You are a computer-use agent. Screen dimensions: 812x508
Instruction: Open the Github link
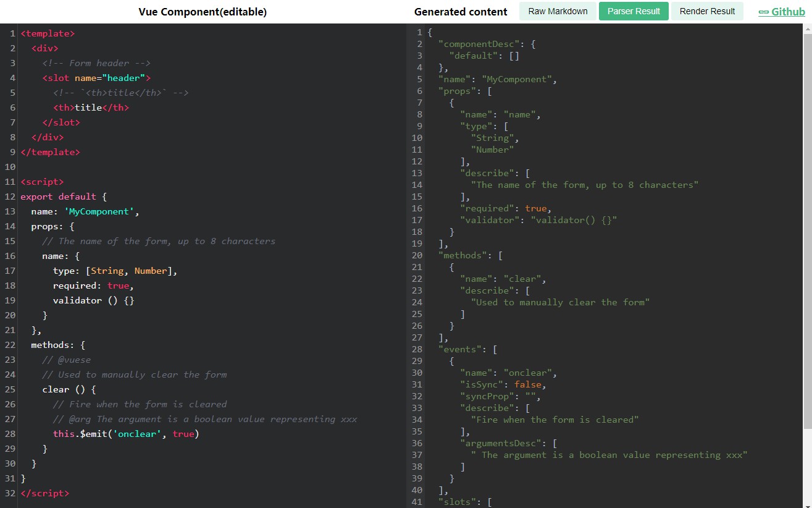pyautogui.click(x=788, y=12)
